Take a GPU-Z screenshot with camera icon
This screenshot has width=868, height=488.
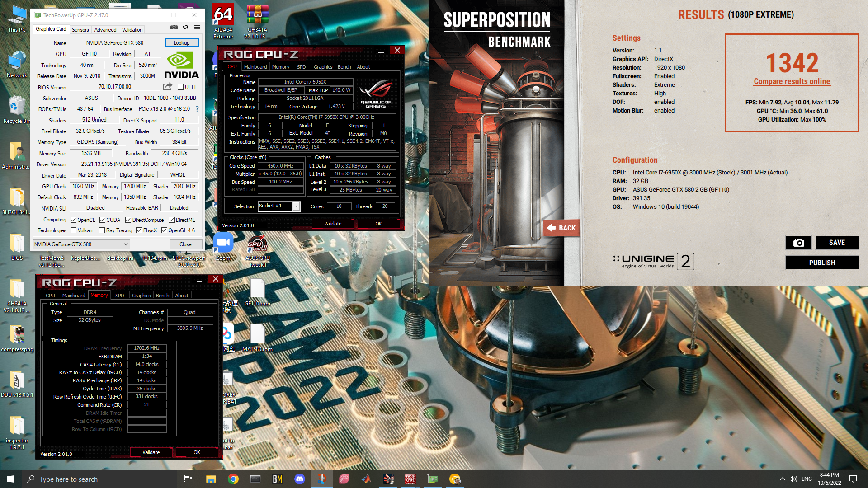(174, 28)
